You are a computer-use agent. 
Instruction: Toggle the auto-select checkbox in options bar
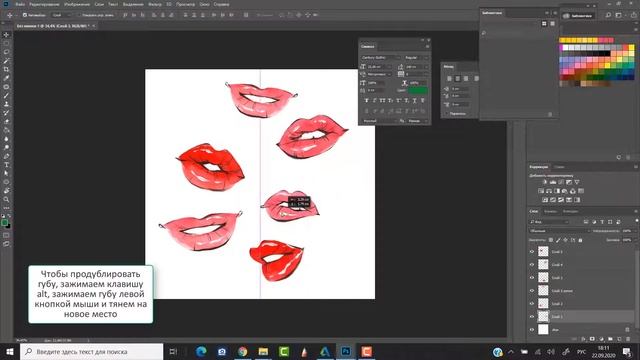(25, 15)
